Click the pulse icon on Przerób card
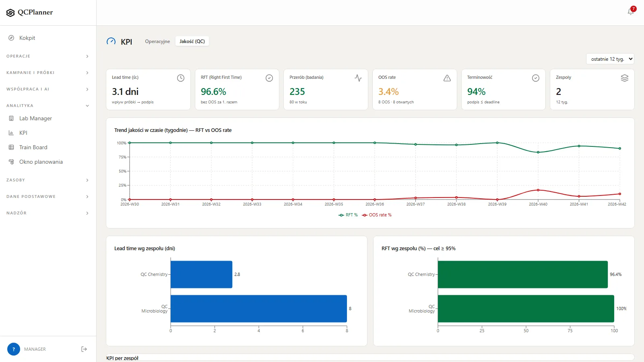Screen dimensions: 644x362 (x=358, y=78)
